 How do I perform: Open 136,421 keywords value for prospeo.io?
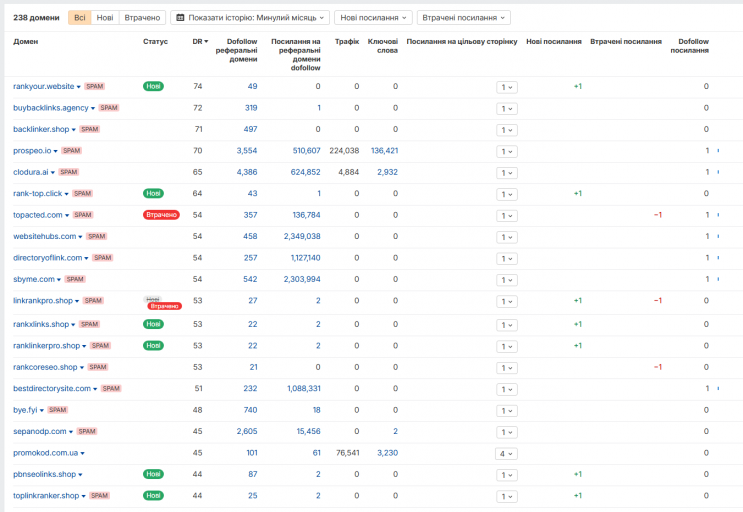384,151
